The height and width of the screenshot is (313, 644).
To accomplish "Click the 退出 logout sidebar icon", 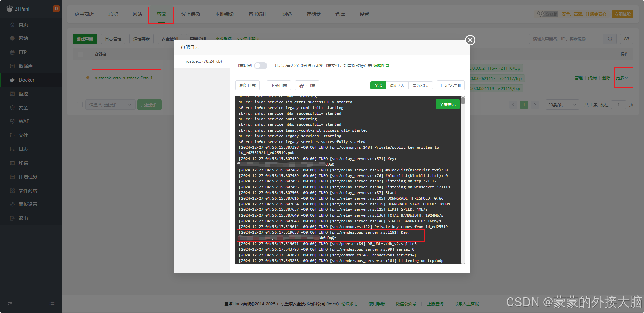I will (12, 218).
